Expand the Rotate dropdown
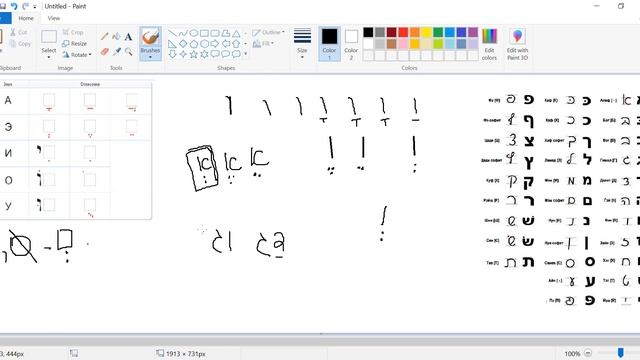Viewport: 640px width, 360px height. pos(90,54)
